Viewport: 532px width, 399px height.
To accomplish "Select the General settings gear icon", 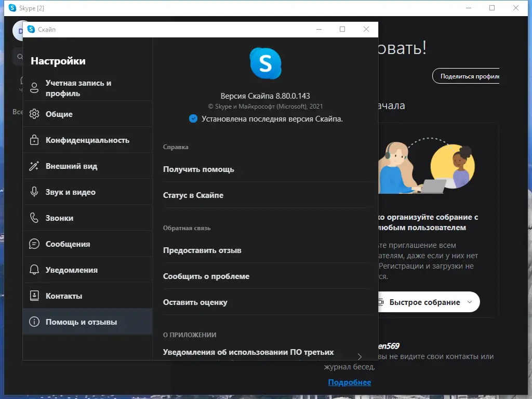I will [35, 114].
